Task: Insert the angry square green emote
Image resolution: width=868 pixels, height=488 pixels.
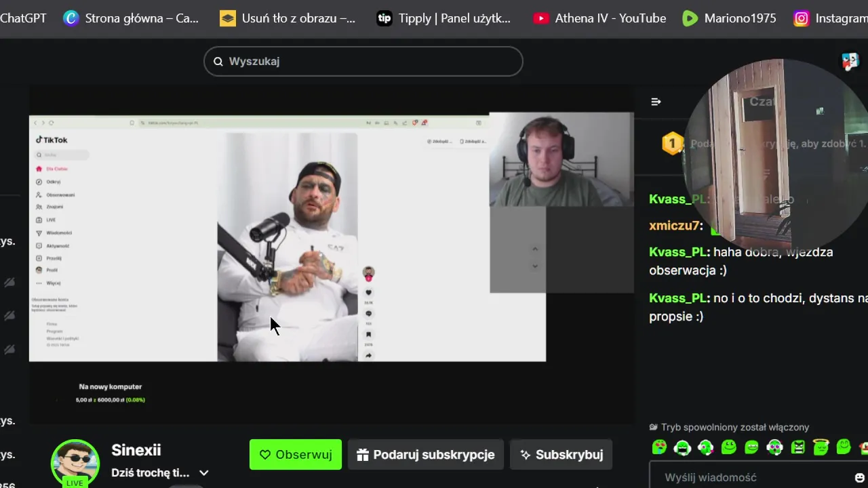Action: click(797, 447)
